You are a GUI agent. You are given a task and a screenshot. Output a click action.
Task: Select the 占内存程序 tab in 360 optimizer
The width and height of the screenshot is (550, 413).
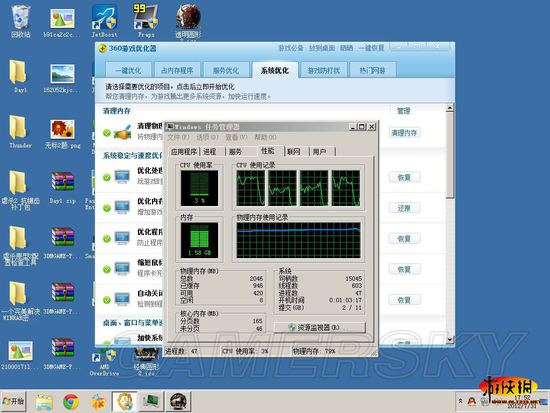(177, 70)
